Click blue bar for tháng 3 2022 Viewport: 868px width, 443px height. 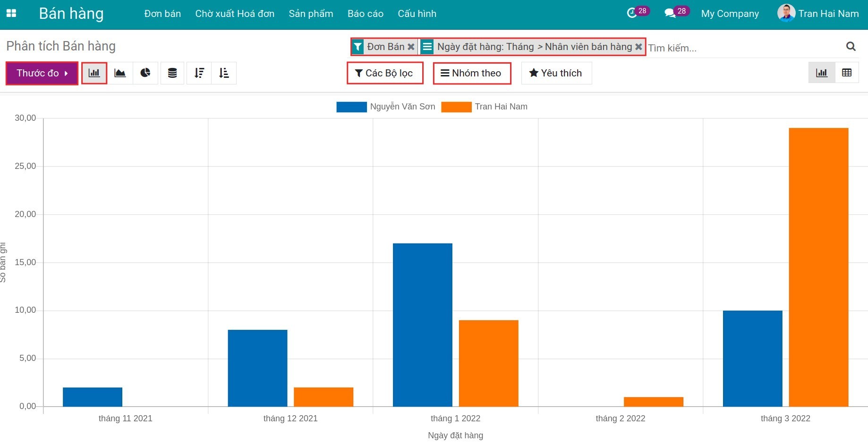click(753, 359)
